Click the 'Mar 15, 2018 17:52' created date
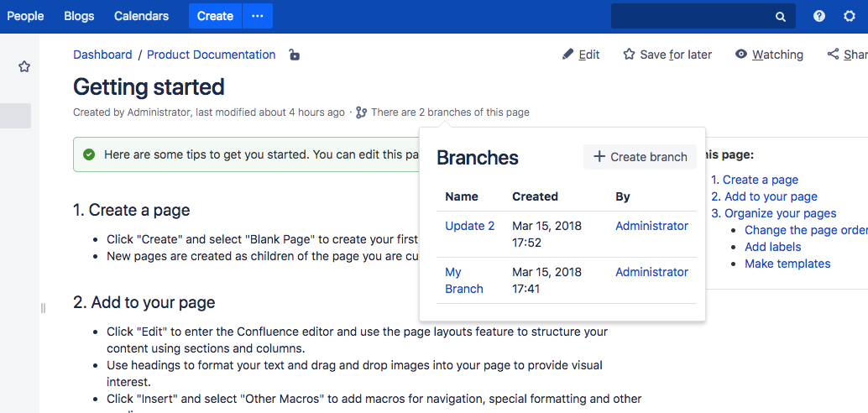Image resolution: width=868 pixels, height=413 pixels. coord(547,234)
